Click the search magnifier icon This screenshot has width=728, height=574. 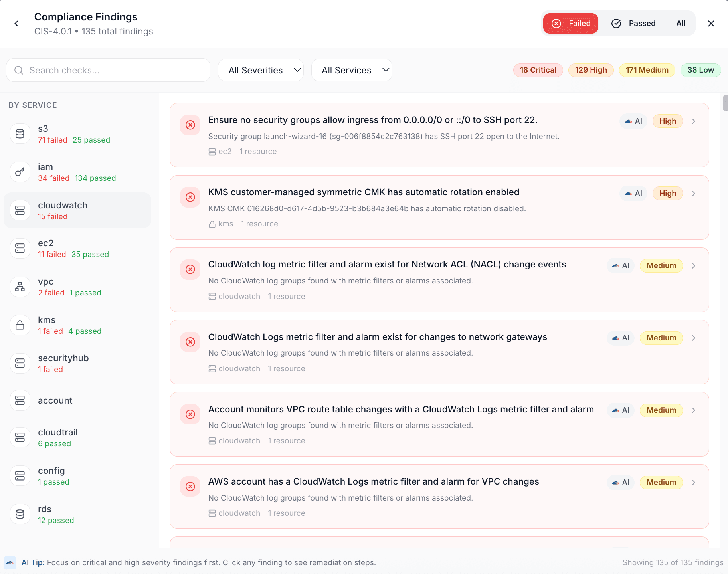18,70
